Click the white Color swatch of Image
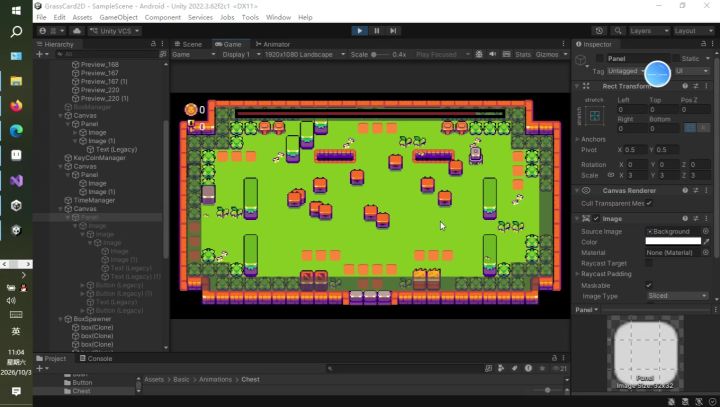Screen dimensions: 720x407 click(x=673, y=242)
